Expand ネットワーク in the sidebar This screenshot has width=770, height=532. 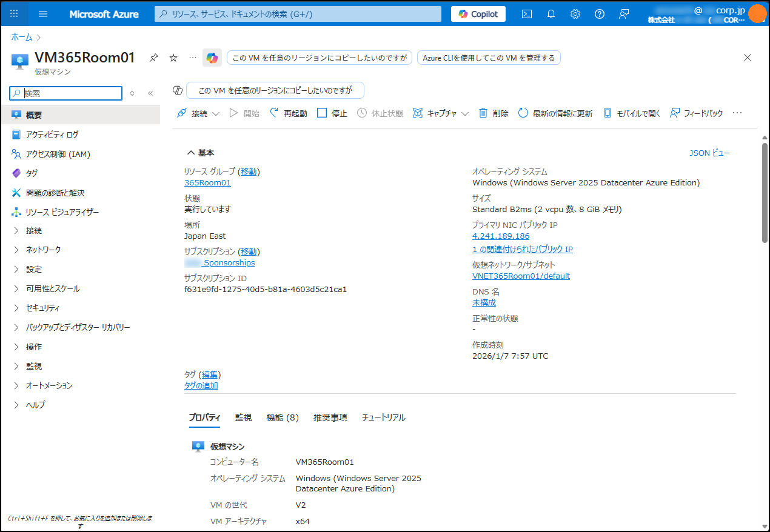pos(43,250)
